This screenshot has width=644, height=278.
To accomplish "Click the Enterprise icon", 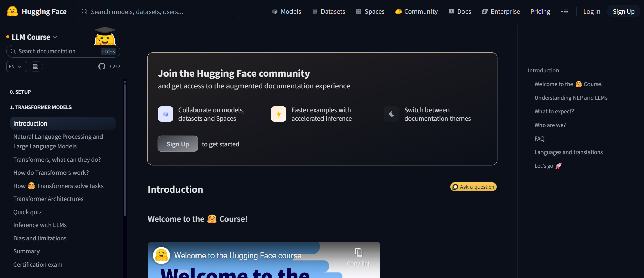I will [485, 12].
